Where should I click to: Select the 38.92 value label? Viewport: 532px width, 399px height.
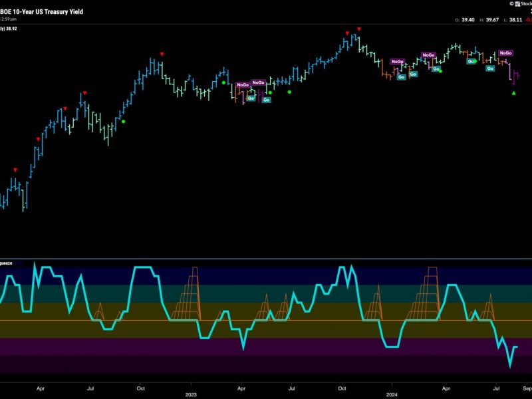click(x=11, y=29)
